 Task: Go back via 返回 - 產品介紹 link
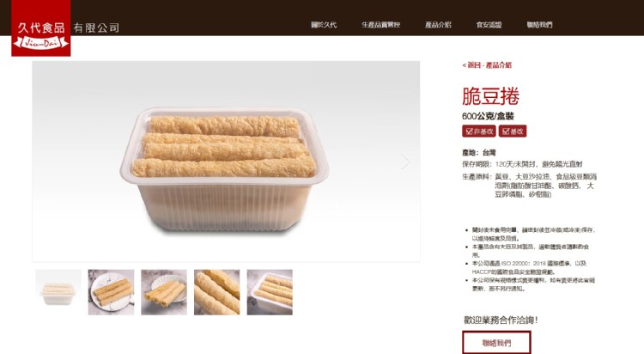pyautogui.click(x=487, y=65)
